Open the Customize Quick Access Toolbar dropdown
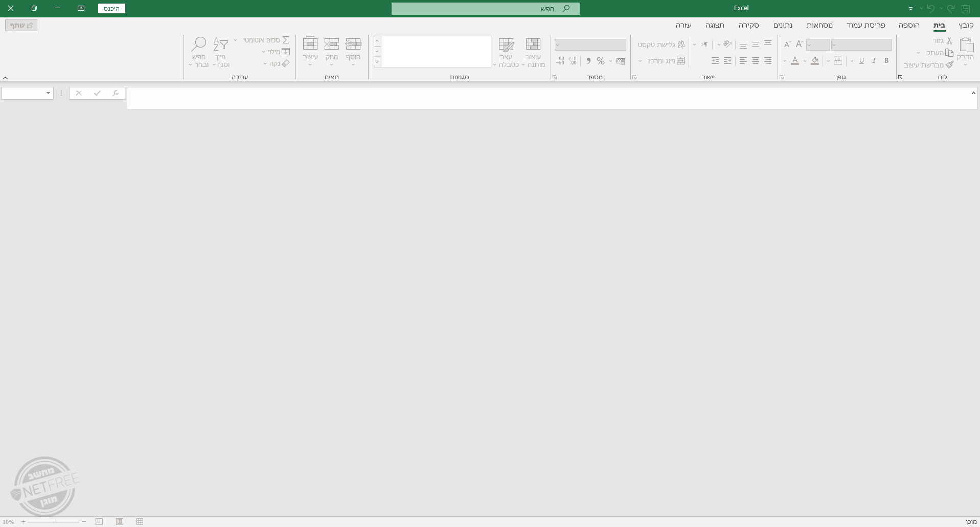Viewport: 980px width, 527px height. pos(910,9)
